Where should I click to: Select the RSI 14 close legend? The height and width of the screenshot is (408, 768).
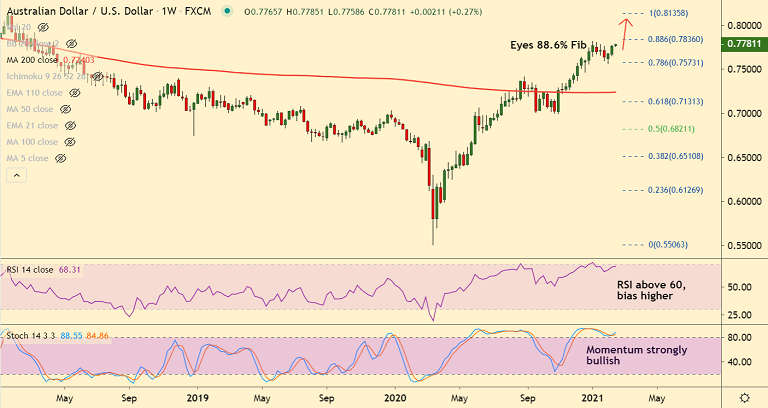point(30,270)
